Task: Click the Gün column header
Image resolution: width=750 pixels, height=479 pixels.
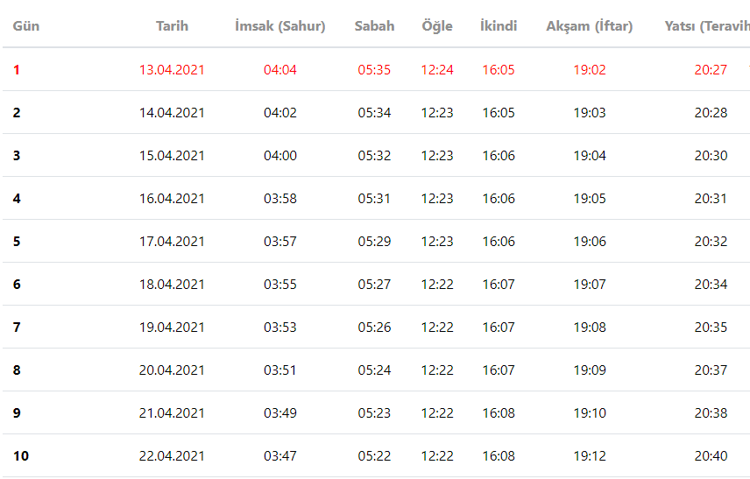Action: 26,26
